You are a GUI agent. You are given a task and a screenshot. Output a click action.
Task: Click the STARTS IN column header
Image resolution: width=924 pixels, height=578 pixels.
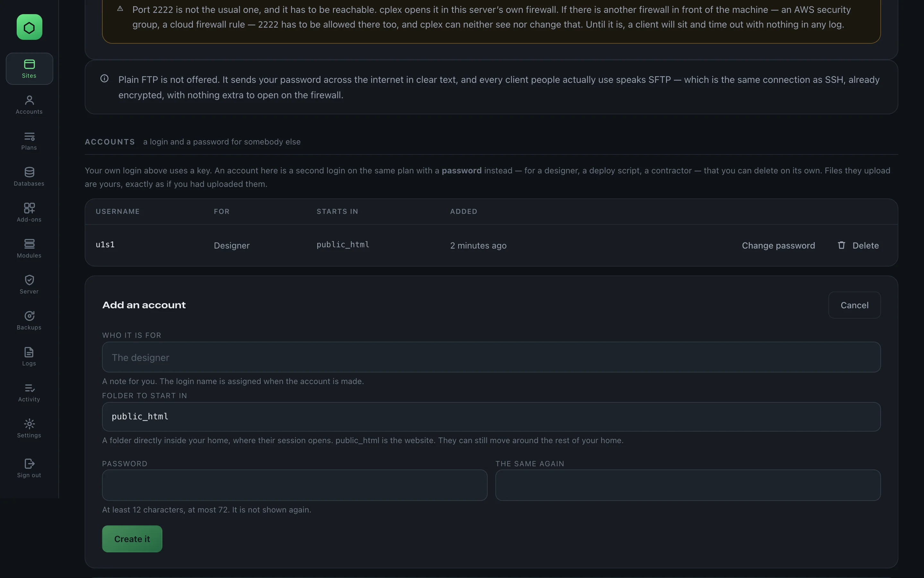(x=337, y=211)
